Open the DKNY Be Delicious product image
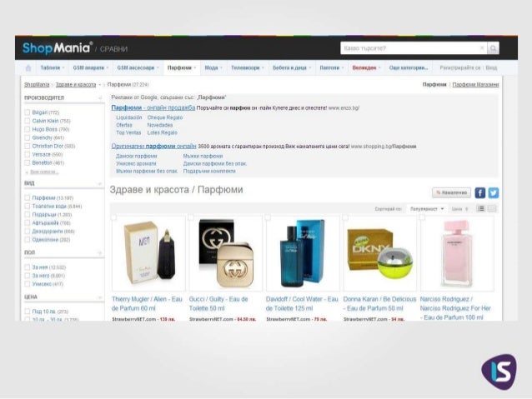 (x=379, y=253)
